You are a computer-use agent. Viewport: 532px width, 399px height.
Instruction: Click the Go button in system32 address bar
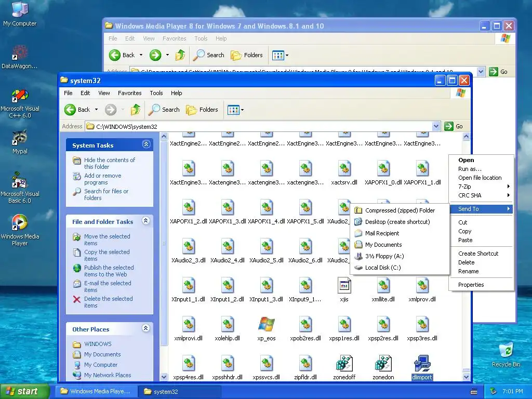point(454,126)
